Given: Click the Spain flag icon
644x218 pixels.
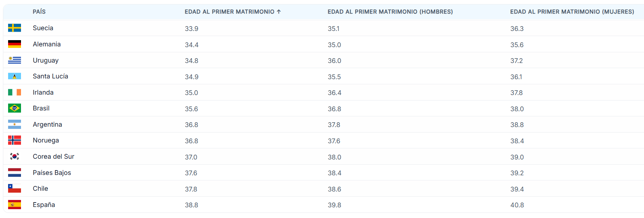Looking at the screenshot, I should [x=14, y=205].
